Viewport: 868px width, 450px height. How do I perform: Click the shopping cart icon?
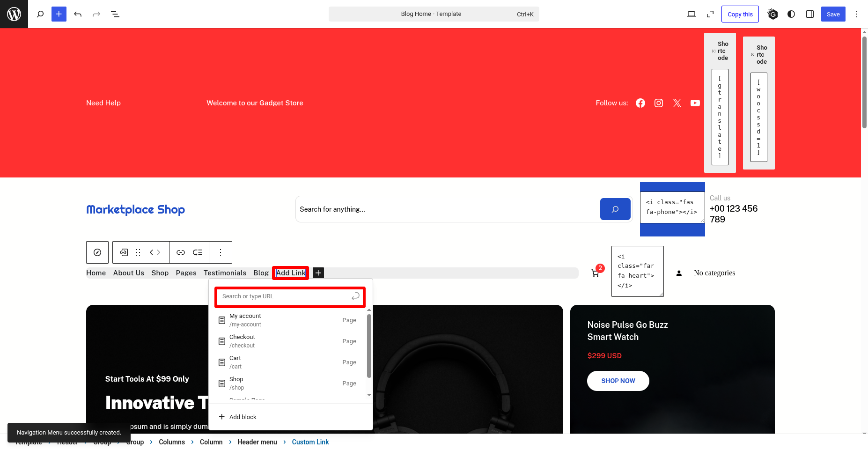pyautogui.click(x=595, y=273)
